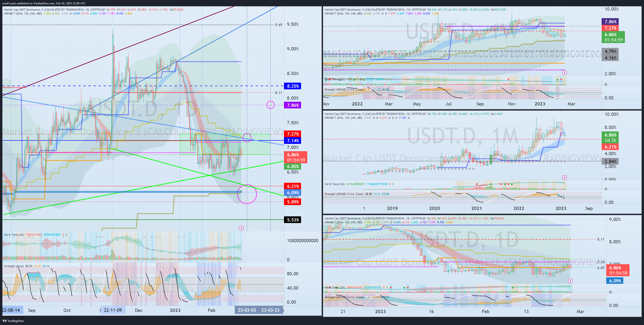Click the monthly chart Vol & Trend (26) legend
Viewport: 644px width, 325px height.
pyautogui.click(x=359, y=184)
